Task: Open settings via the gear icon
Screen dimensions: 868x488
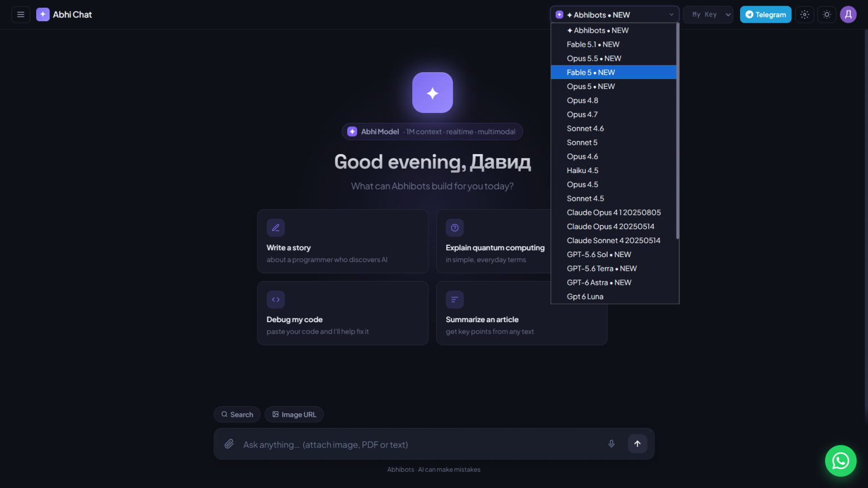Action: click(805, 14)
